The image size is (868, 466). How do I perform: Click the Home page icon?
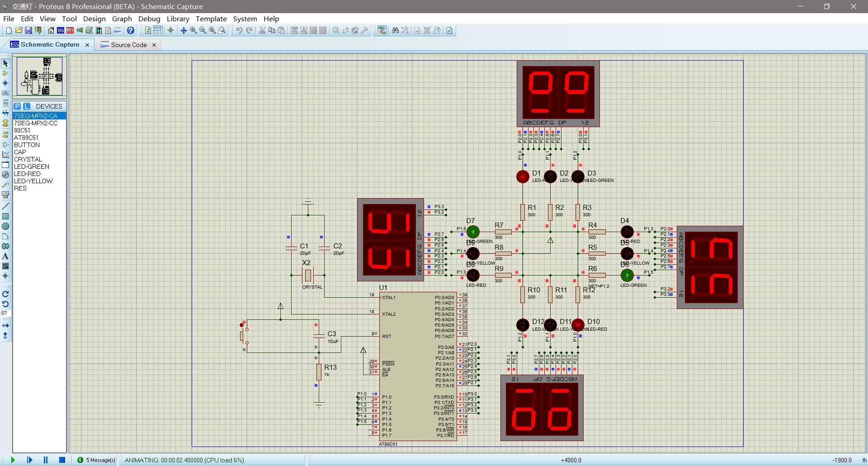(x=51, y=30)
